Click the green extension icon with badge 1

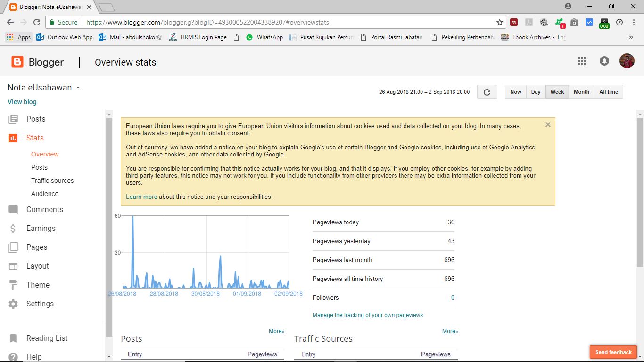560,23
